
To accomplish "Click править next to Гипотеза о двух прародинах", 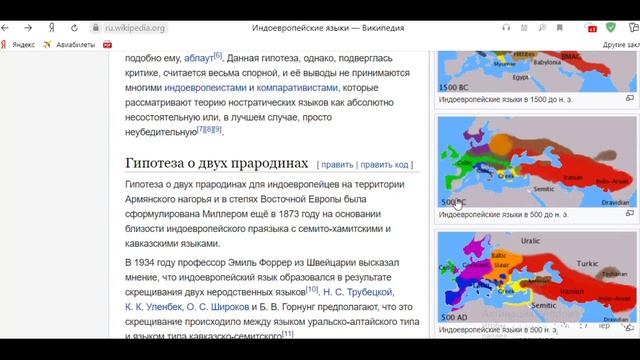I will point(337,165).
